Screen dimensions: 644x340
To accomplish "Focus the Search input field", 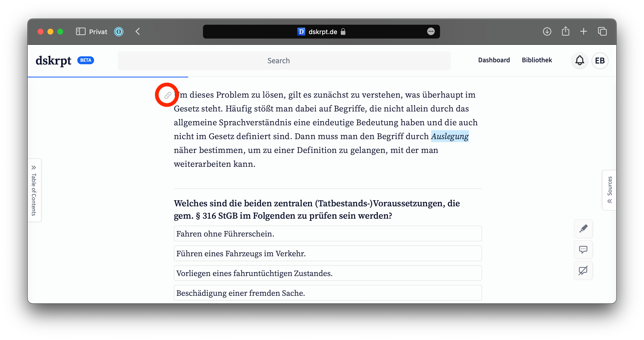I will 284,61.
